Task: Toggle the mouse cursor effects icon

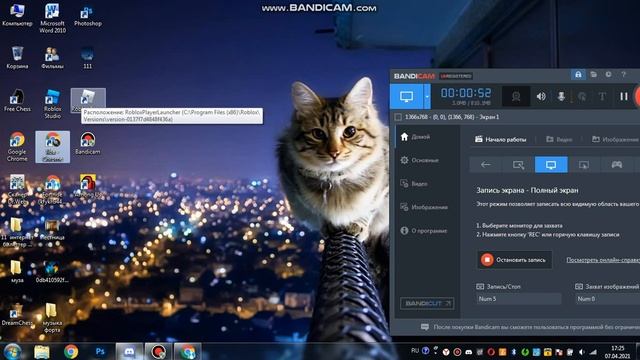Action: [582, 97]
